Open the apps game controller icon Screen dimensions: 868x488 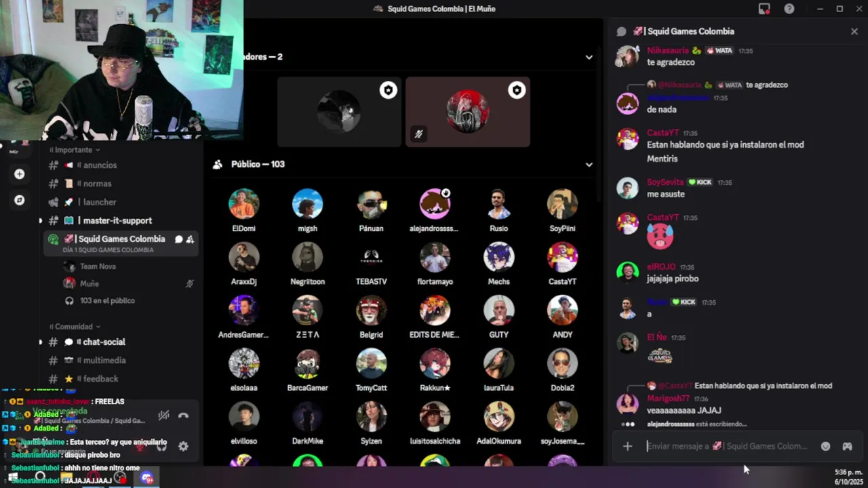tap(847, 446)
